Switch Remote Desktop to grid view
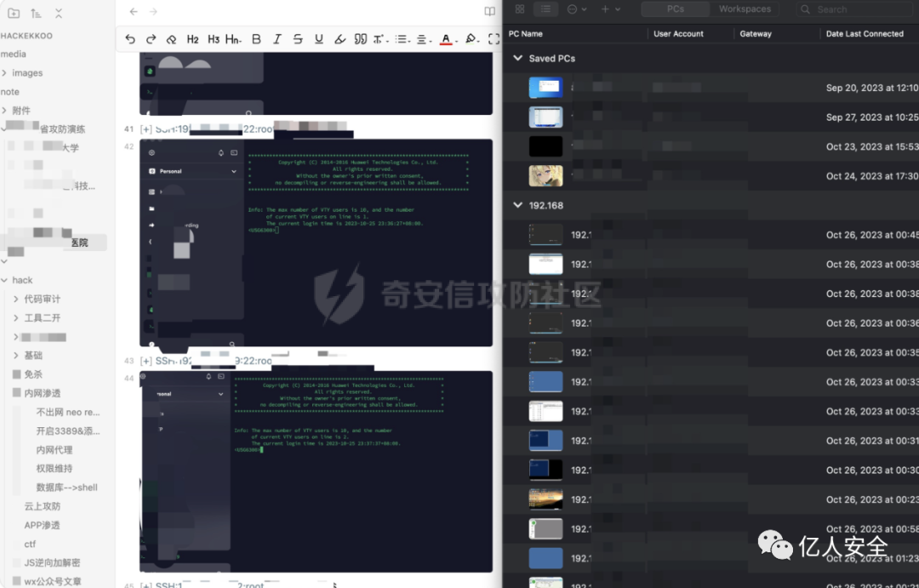The image size is (919, 588). point(520,9)
